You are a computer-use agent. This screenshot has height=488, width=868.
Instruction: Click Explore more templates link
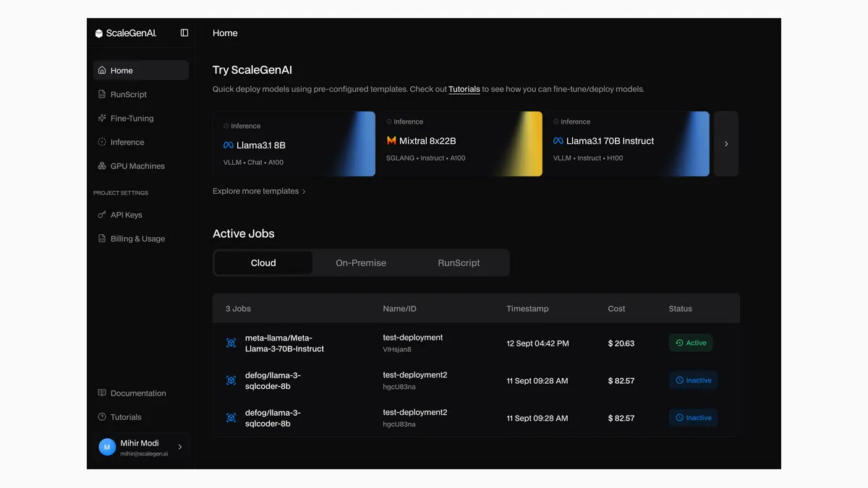[x=259, y=192]
